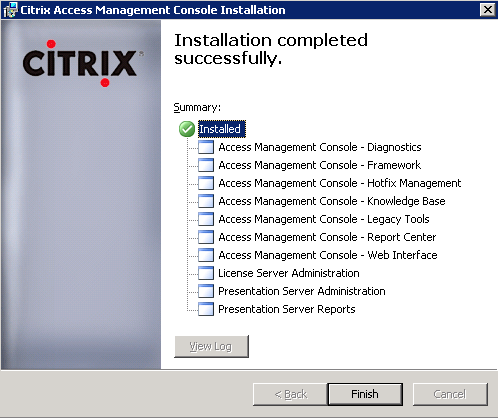498x418 pixels.
Task: Click the green Installed checkmark icon
Action: [187, 129]
